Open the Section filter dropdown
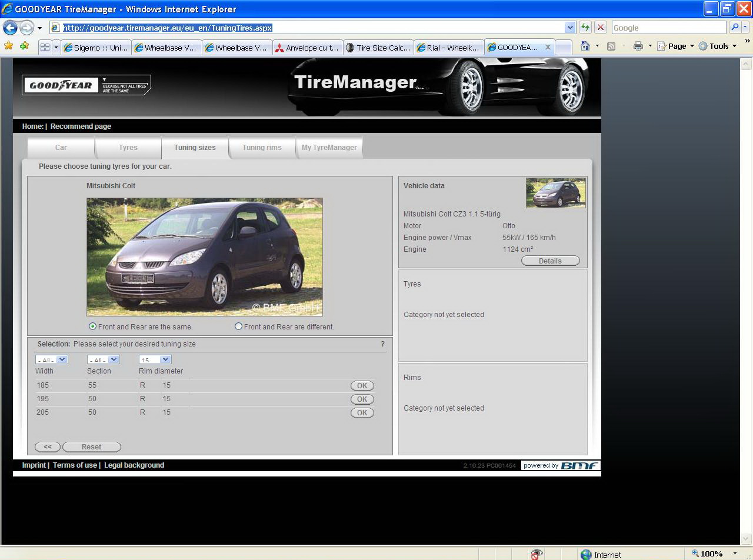 pos(104,359)
